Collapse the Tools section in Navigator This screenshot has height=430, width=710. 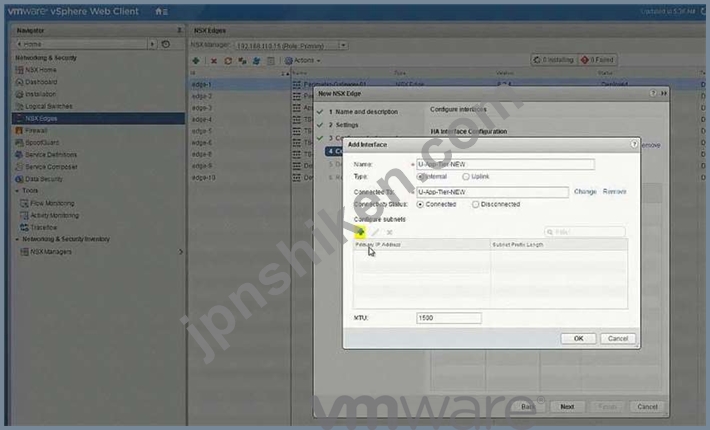point(17,191)
